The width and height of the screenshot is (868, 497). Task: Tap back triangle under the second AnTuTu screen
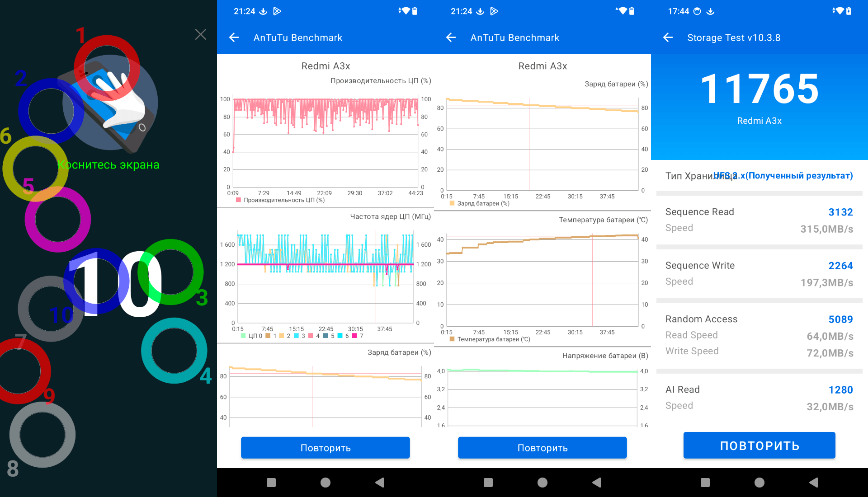click(597, 483)
